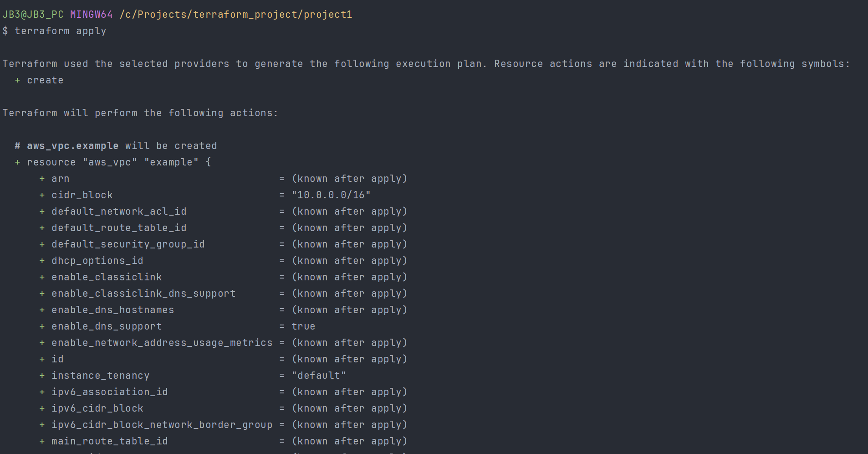This screenshot has width=868, height=454.
Task: Click "(known after apply)" for enable_dns_hostnames
Action: [x=350, y=310]
